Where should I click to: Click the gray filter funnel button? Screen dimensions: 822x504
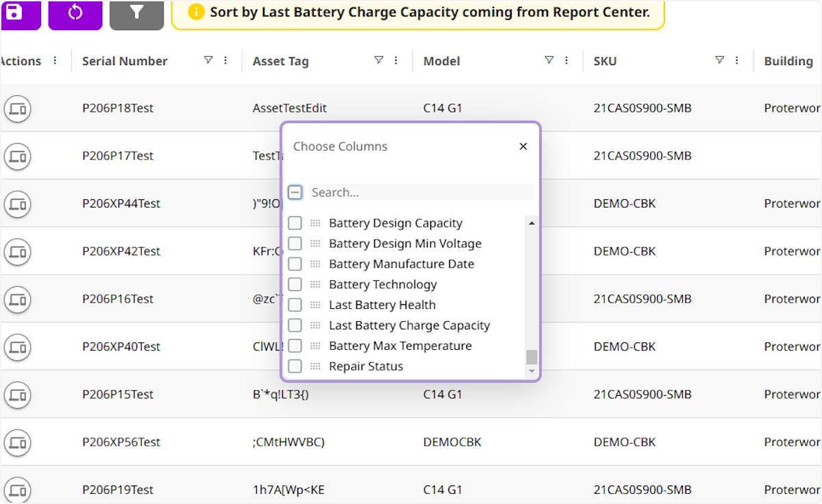click(136, 14)
